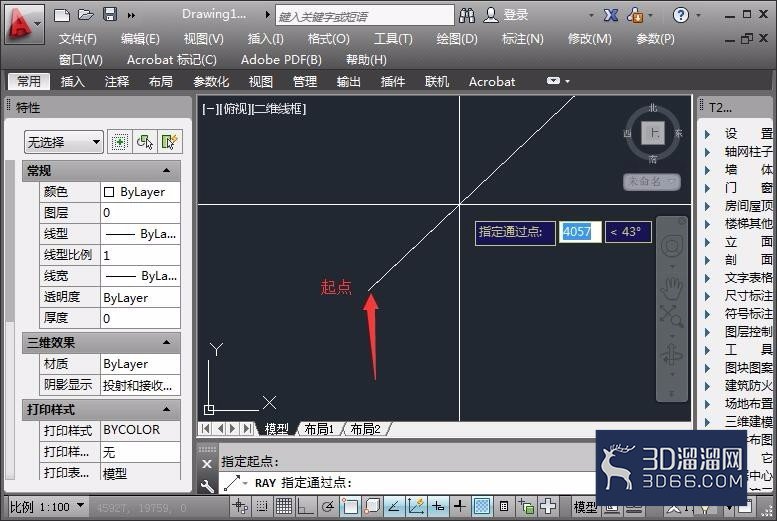
Task: Close the command line with X icon
Action: click(x=207, y=464)
